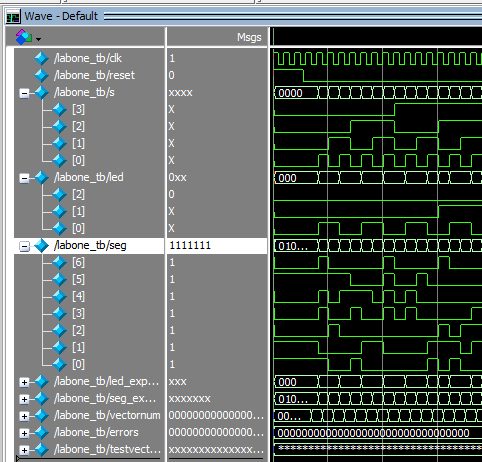Click the errors waveform zero value
Image resolution: width=482 pixels, height=462 pixels.
(x=373, y=433)
